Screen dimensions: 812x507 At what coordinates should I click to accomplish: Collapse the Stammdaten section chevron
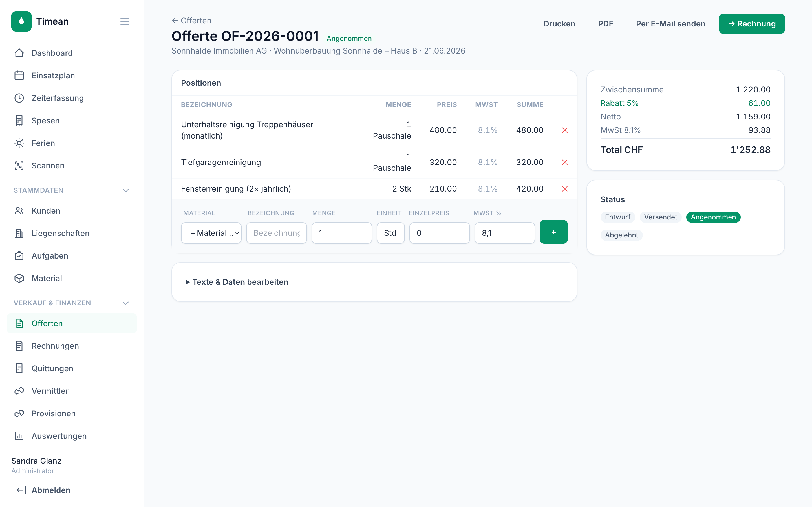pyautogui.click(x=126, y=190)
